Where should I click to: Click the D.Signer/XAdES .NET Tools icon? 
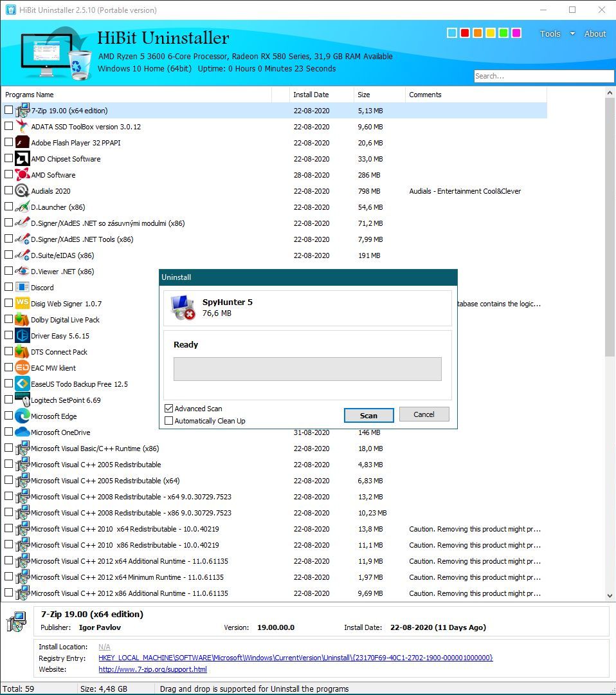(22, 239)
